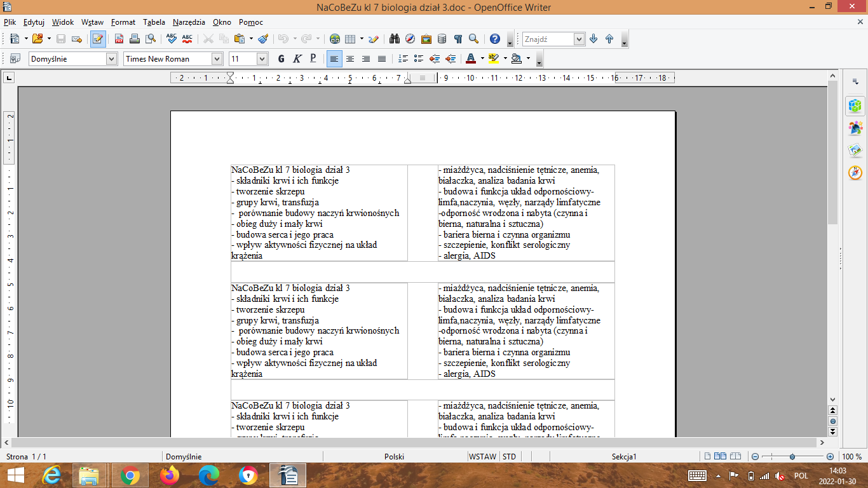The image size is (868, 488).
Task: Export document directly as PDF
Action: tap(119, 39)
